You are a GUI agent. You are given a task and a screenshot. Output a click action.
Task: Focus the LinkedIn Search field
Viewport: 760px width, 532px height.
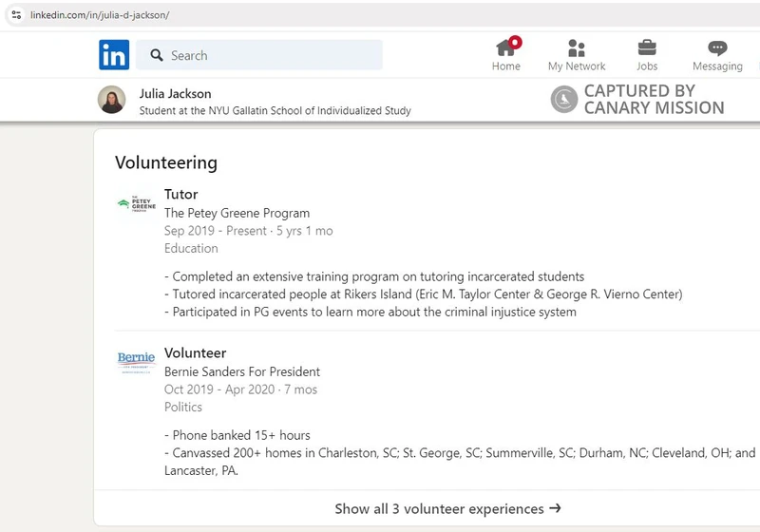(x=258, y=55)
